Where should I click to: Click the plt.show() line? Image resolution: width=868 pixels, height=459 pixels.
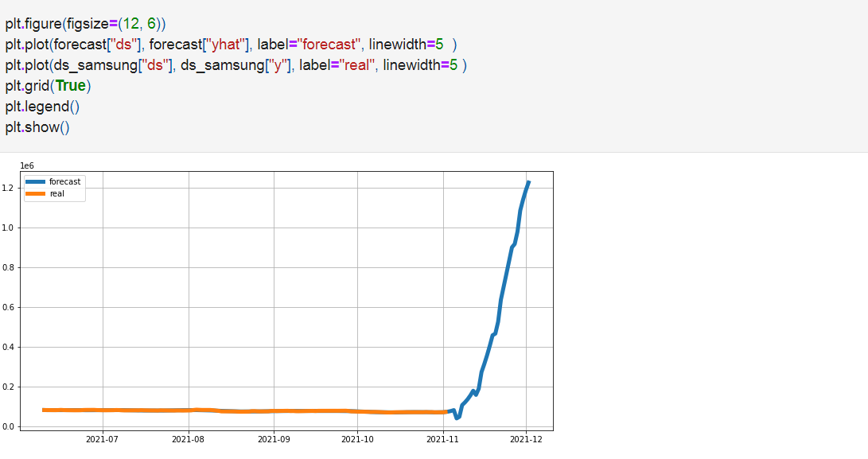[37, 127]
